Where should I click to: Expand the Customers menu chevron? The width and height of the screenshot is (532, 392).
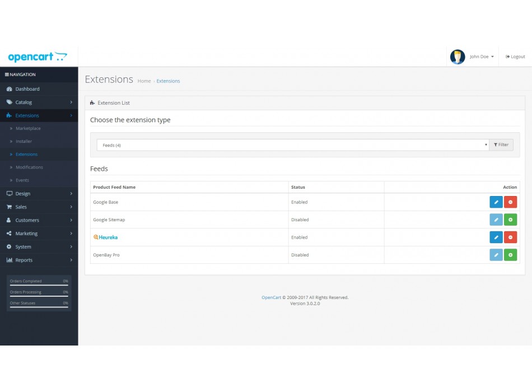point(71,220)
